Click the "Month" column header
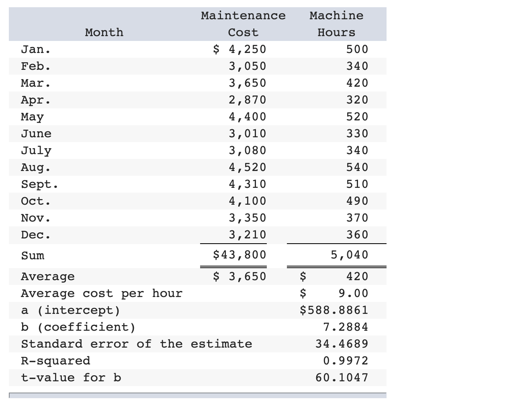532x407 pixels. [104, 33]
